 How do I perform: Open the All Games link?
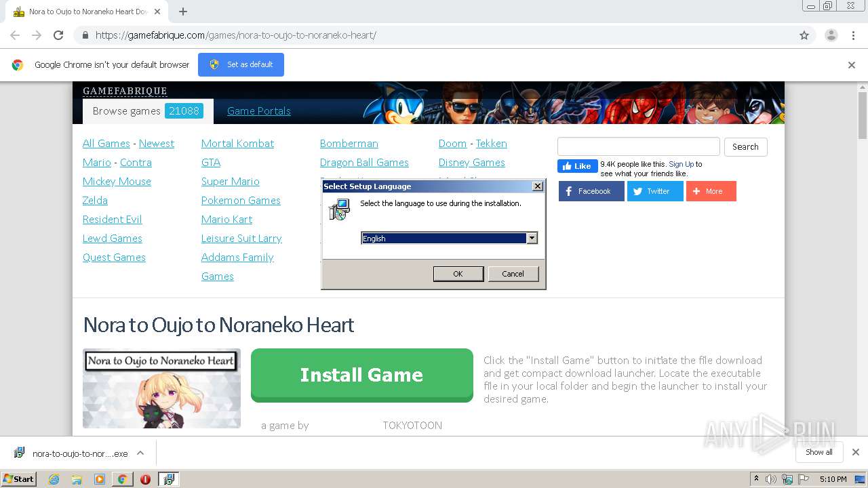coord(106,144)
